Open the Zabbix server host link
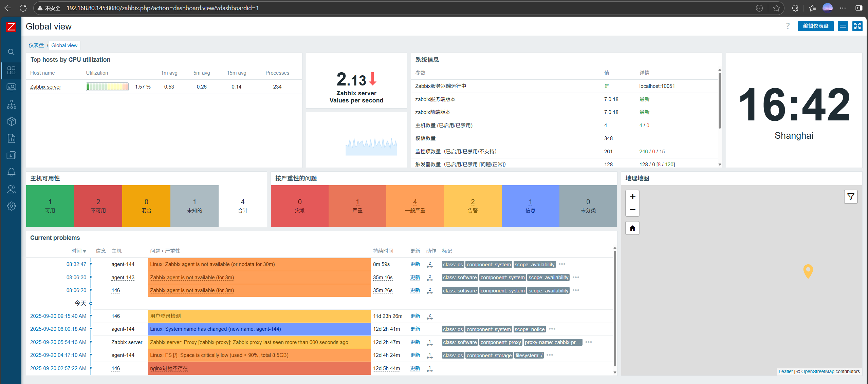Viewport: 868px width, 384px height. [x=45, y=87]
